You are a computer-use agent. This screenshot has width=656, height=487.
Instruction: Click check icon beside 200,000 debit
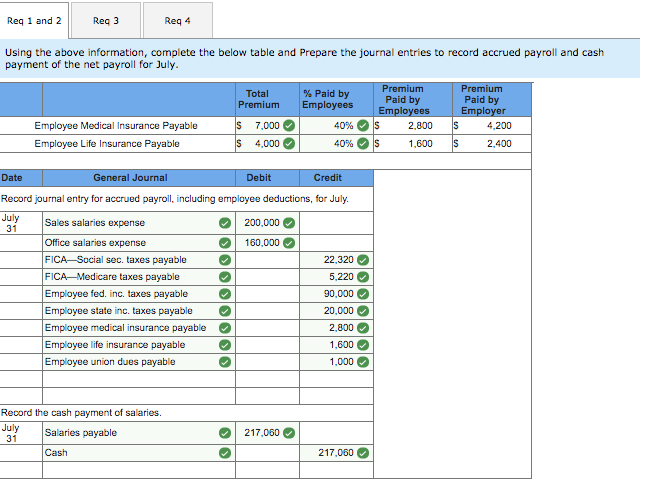(289, 223)
